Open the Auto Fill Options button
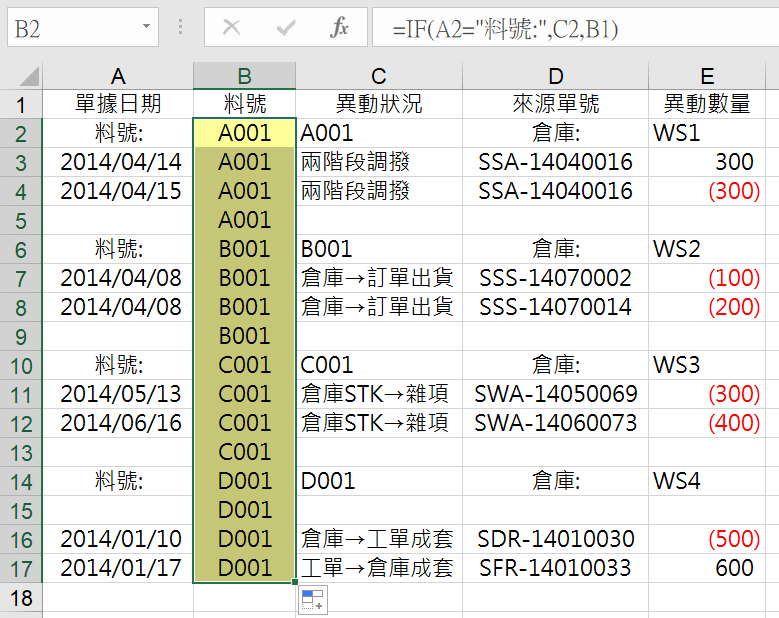 pos(312,600)
